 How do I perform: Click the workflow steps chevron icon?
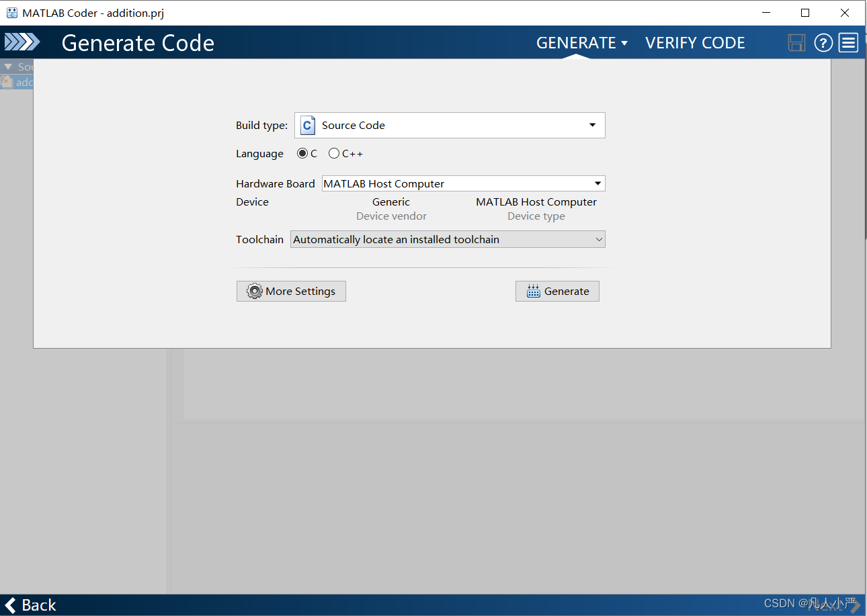[x=22, y=42]
